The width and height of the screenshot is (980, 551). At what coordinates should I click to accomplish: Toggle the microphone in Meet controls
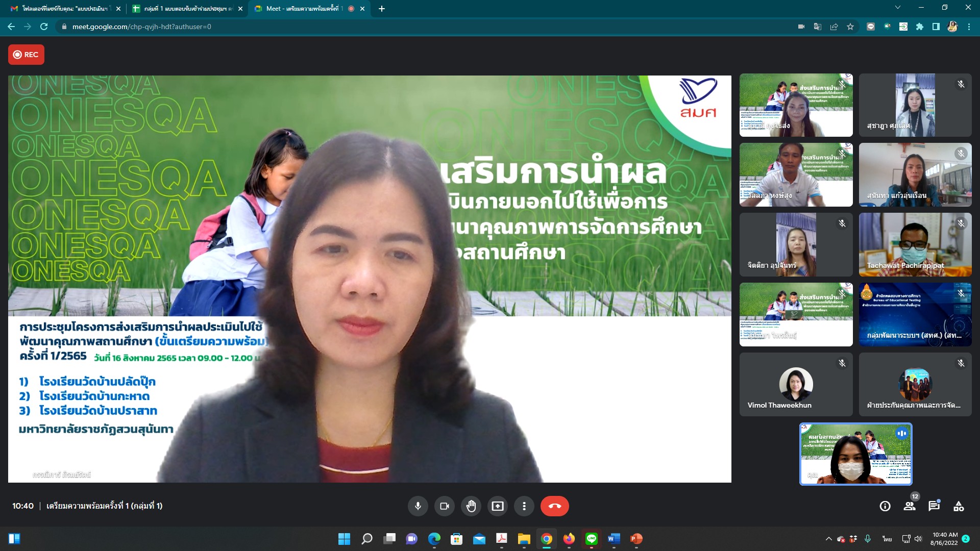[418, 506]
